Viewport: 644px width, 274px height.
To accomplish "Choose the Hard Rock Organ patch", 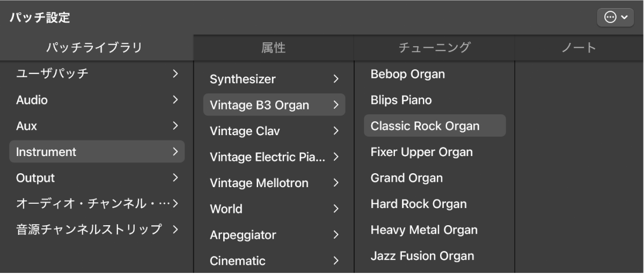I will 419,204.
